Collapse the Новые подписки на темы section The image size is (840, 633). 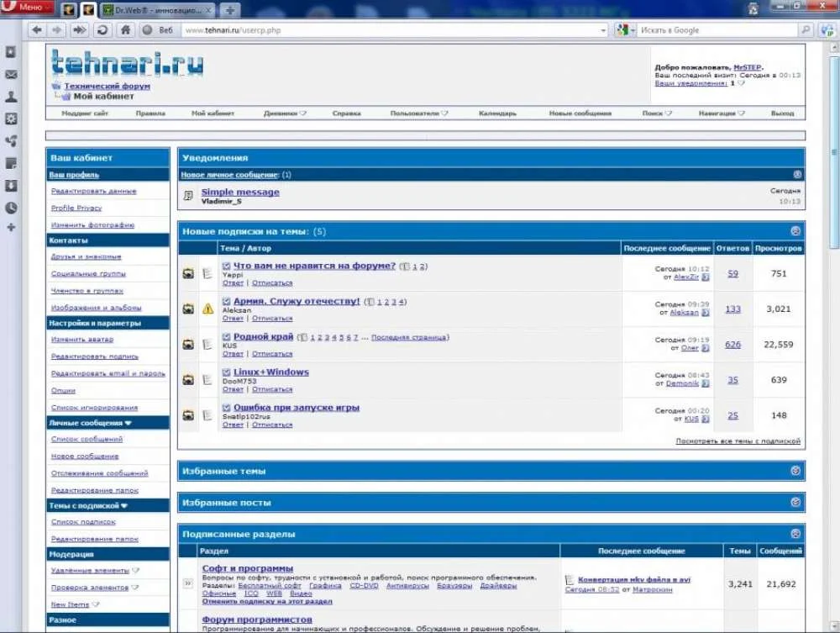pyautogui.click(x=795, y=231)
